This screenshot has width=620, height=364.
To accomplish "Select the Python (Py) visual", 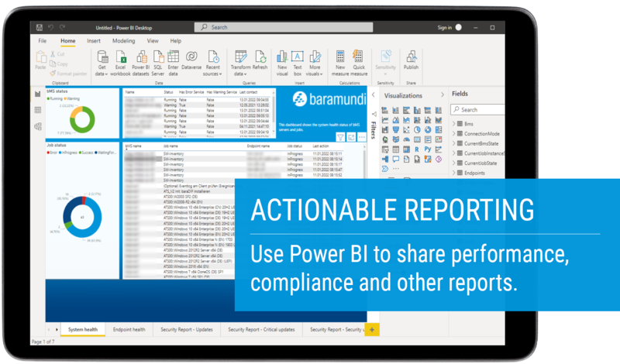I will (x=428, y=149).
